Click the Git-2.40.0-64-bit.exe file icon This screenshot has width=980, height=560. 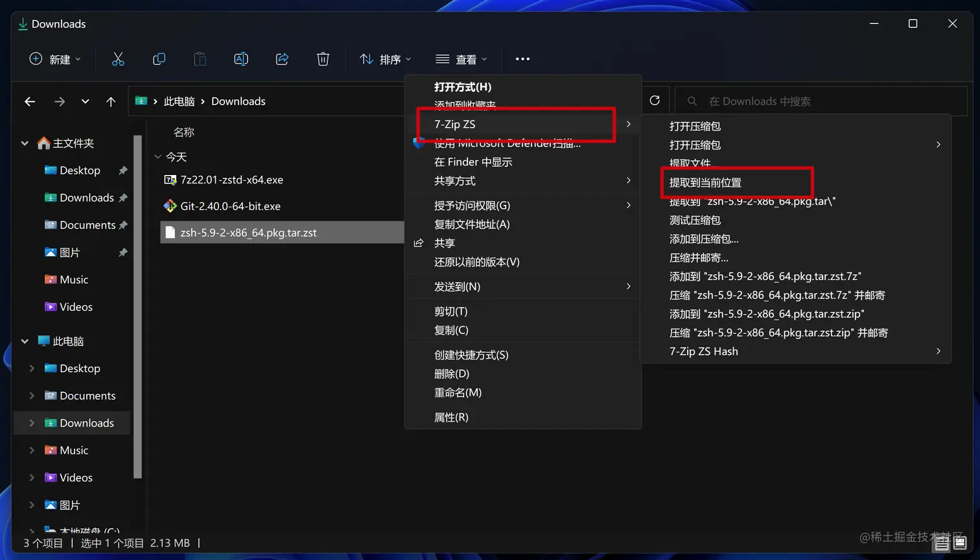(x=170, y=206)
